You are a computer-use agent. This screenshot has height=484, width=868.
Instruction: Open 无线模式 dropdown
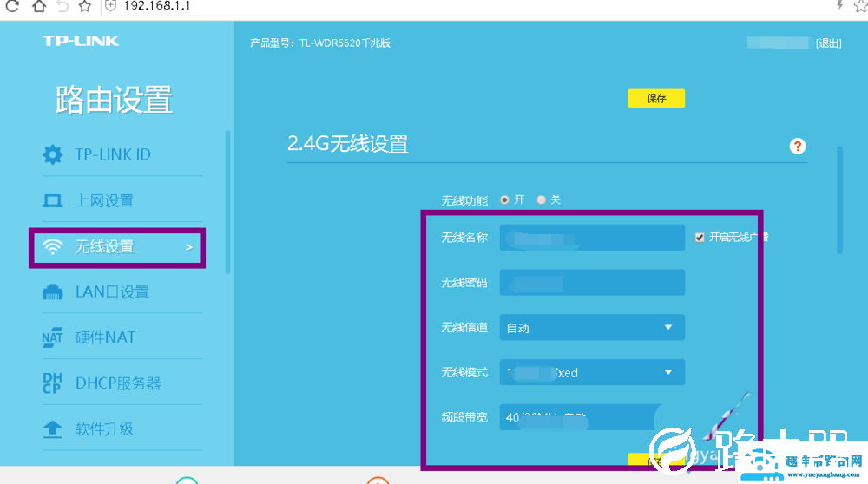[592, 372]
